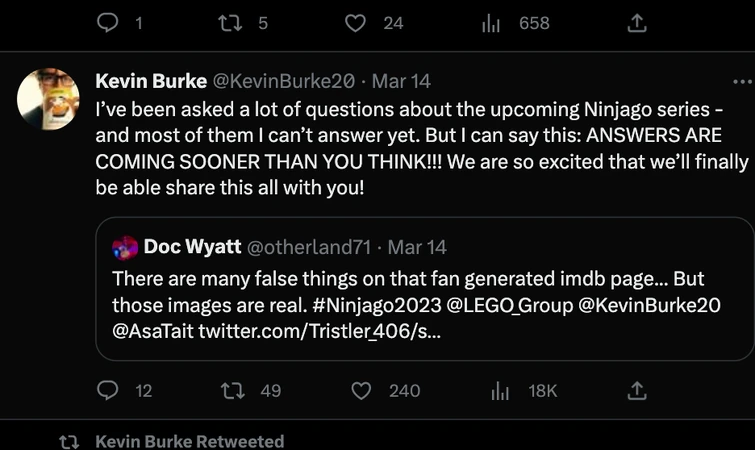Retweet Kevin Burke's Ninjago tweet
The width and height of the screenshot is (755, 450).
(x=235, y=391)
